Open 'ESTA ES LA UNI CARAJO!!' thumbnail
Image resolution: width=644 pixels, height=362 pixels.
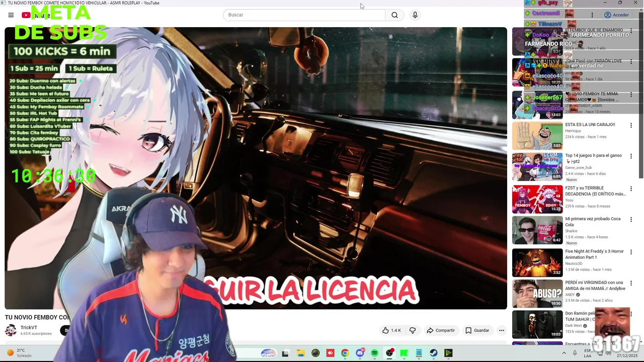tap(537, 136)
